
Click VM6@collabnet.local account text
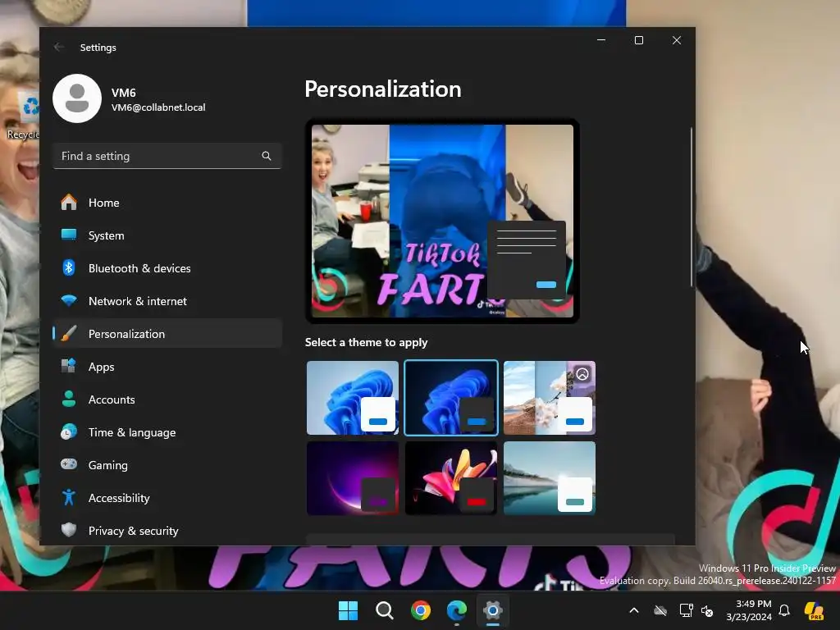coord(158,107)
